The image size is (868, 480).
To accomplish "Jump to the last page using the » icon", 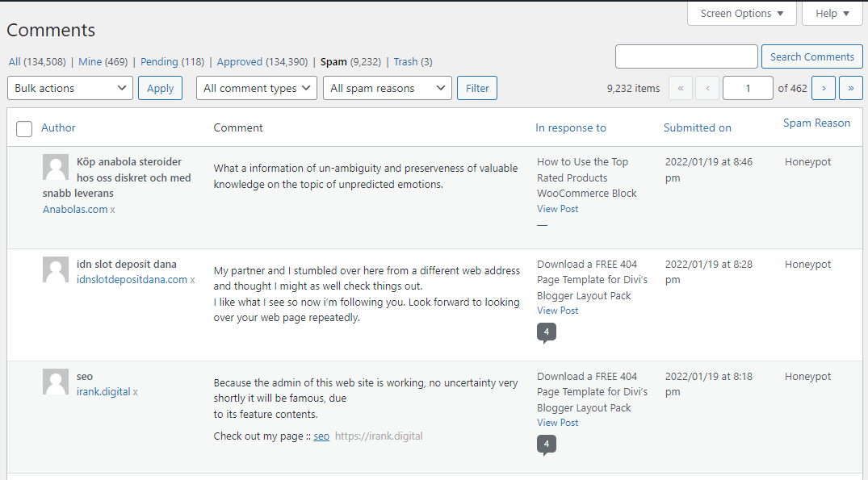I will pyautogui.click(x=850, y=87).
